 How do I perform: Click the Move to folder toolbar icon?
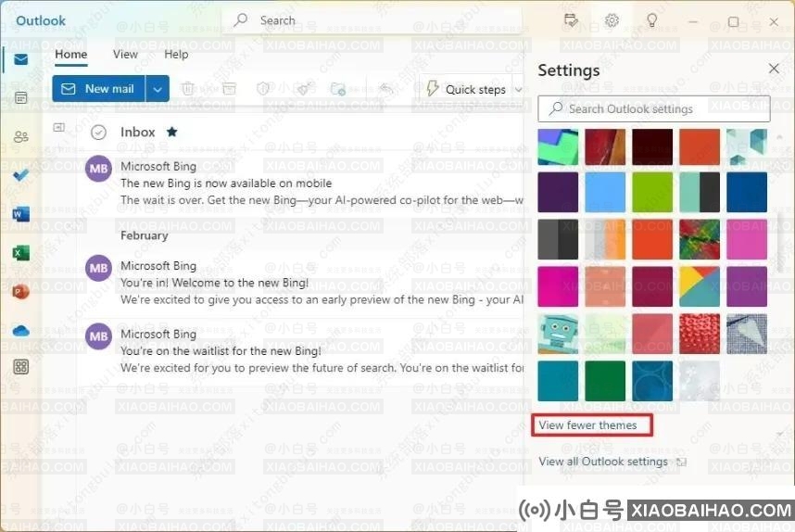coord(337,89)
